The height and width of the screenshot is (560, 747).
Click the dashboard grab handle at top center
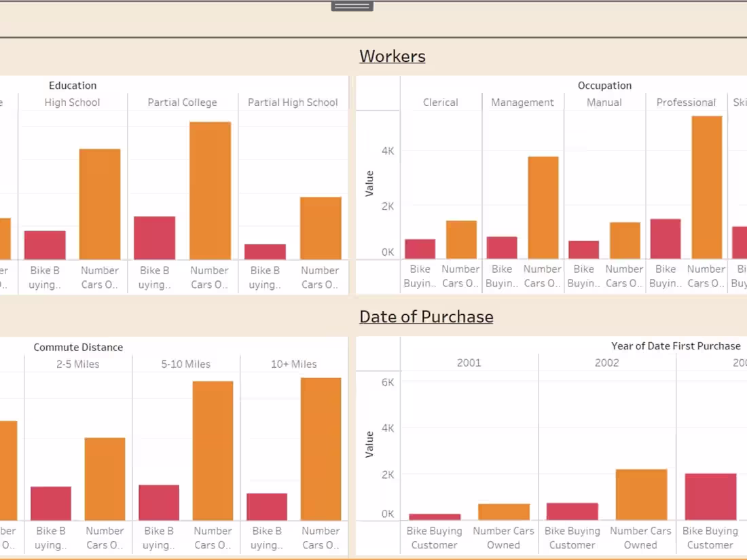coord(352,5)
